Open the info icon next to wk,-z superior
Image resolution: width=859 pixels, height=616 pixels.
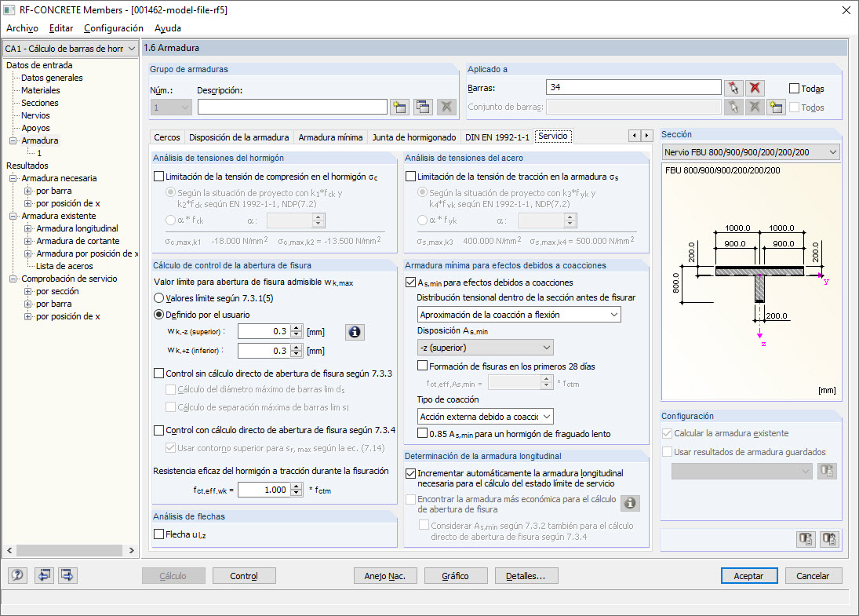355,332
